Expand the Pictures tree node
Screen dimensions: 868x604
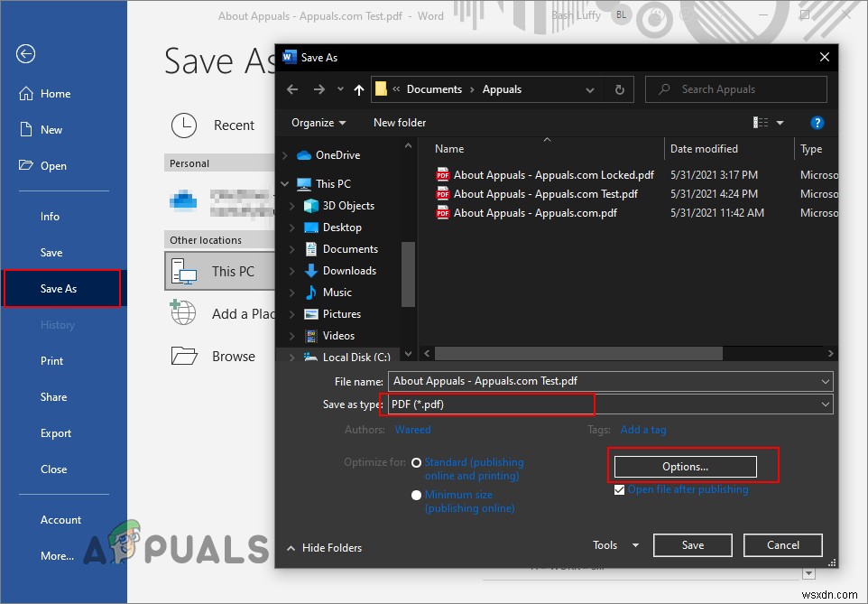point(292,314)
